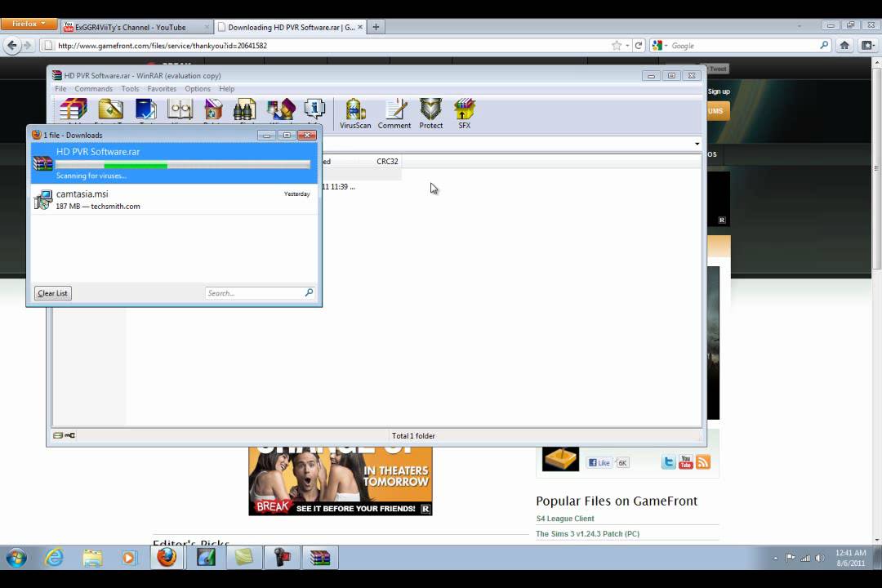882x588 pixels.
Task: Click the Extract To icon in WinRAR
Action: click(x=110, y=109)
